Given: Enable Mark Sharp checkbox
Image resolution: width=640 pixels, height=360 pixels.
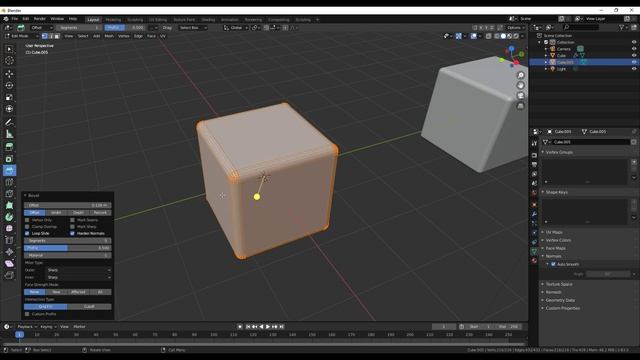Looking at the screenshot, I should pos(73,227).
